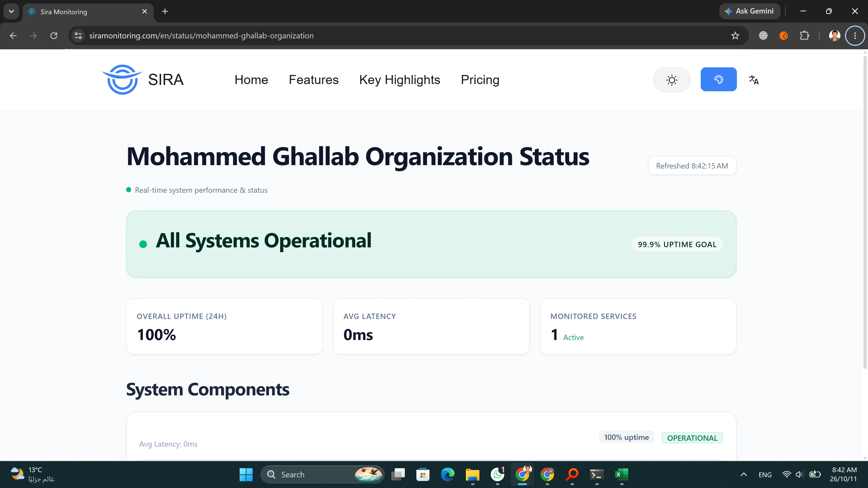This screenshot has width=868, height=488.
Task: Click the SIRA logo
Action: point(143,80)
